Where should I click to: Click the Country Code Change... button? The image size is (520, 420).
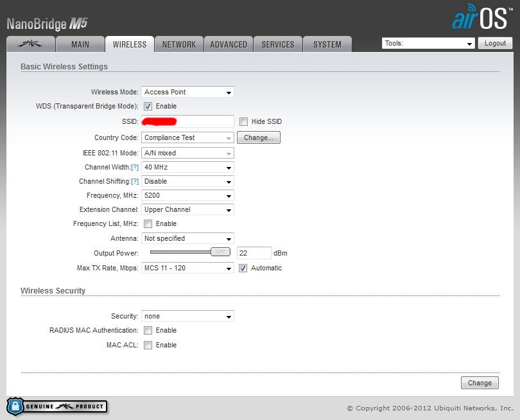259,137
